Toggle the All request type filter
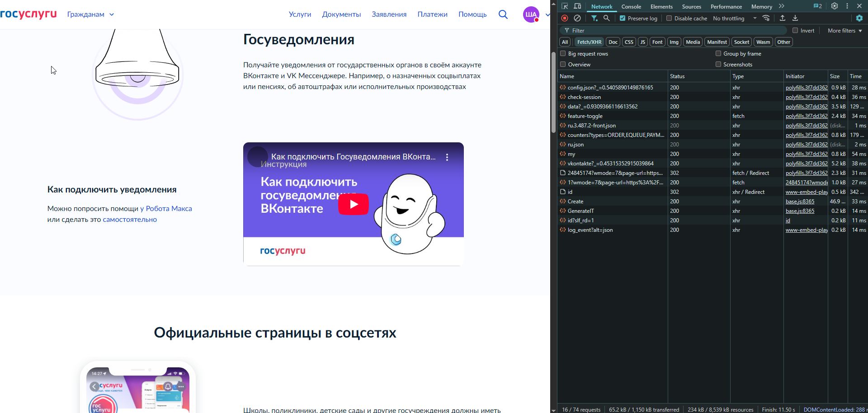The height and width of the screenshot is (413, 868). (x=565, y=42)
